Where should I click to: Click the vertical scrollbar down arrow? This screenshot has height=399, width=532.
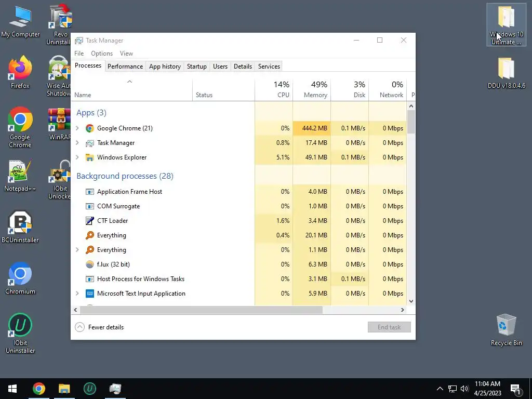click(411, 301)
